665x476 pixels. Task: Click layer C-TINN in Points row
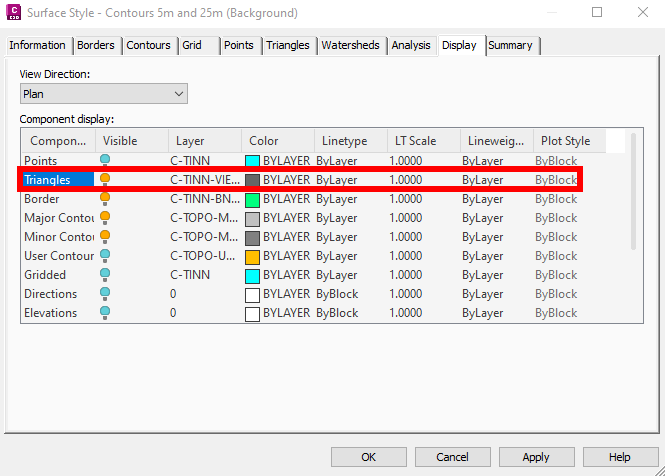[190, 161]
